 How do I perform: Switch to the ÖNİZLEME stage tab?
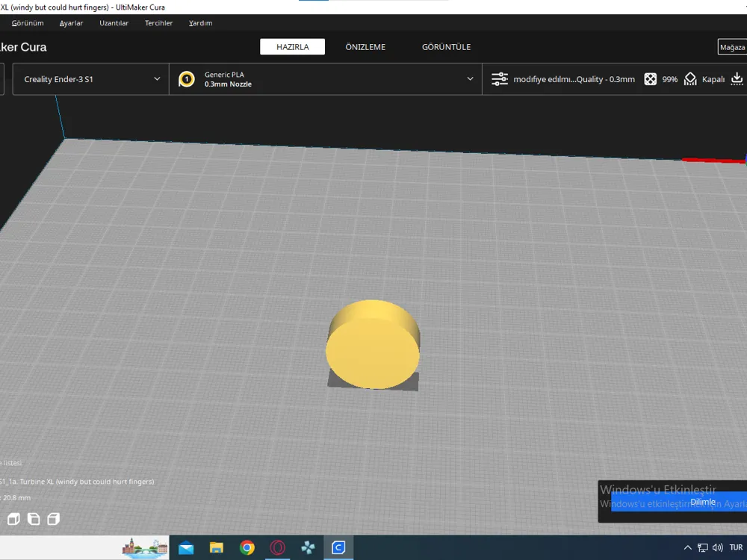coord(365,46)
